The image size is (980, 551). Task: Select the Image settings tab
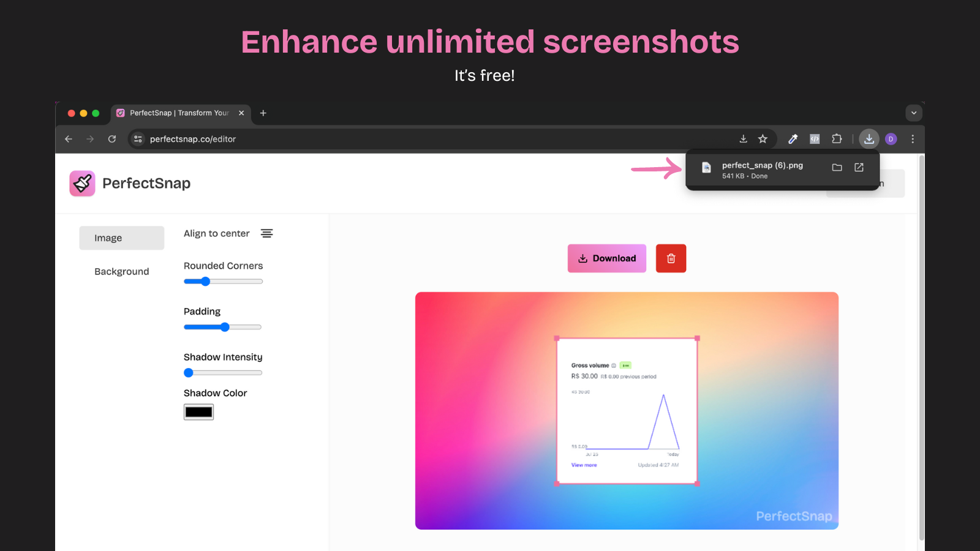[x=122, y=238]
